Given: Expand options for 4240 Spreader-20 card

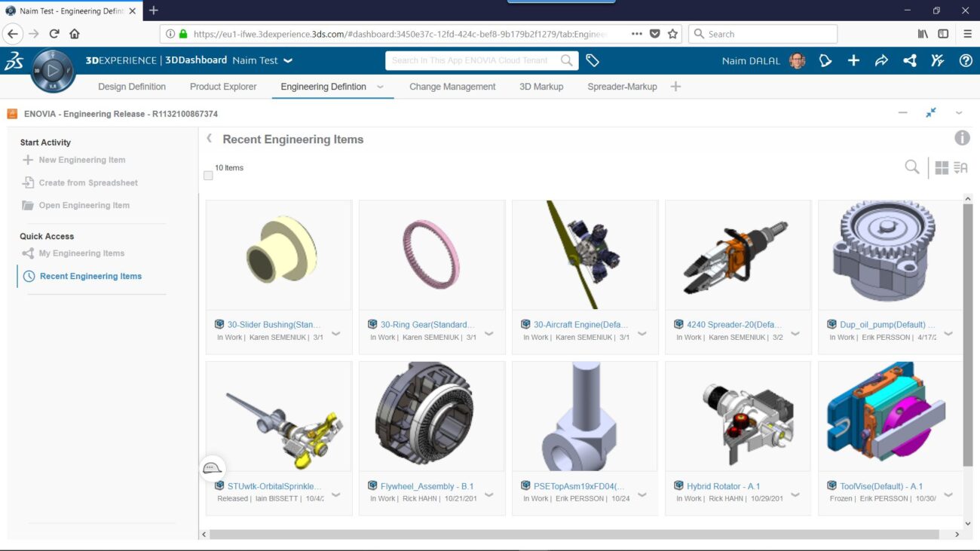Looking at the screenshot, I should click(x=795, y=332).
